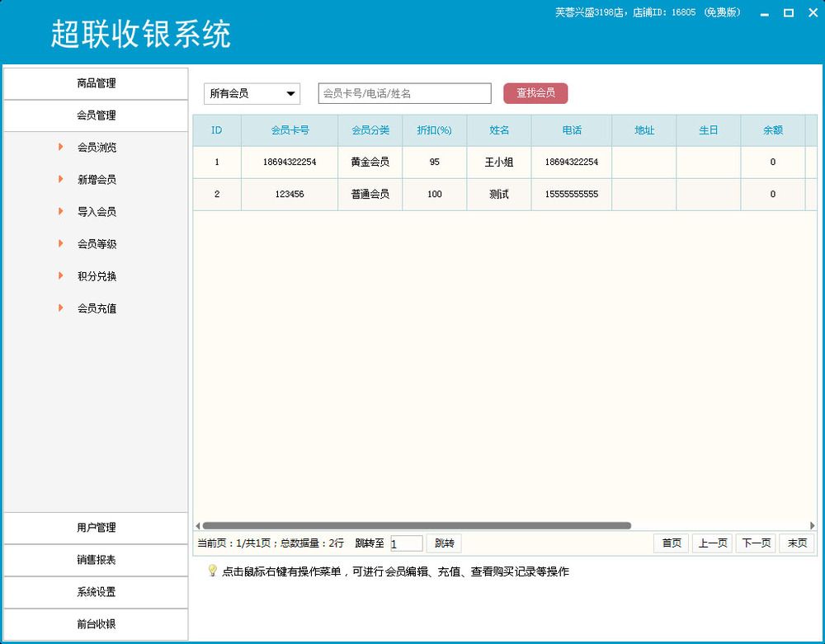Open the 系统设置 menu section

[96, 592]
